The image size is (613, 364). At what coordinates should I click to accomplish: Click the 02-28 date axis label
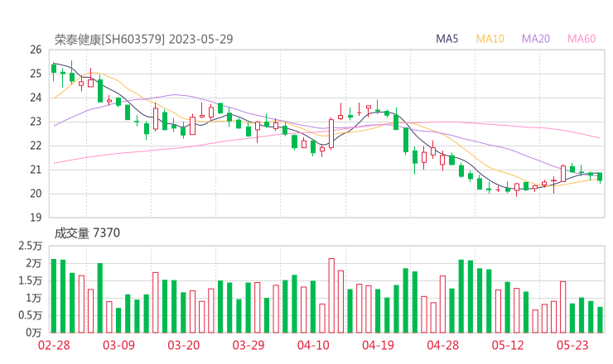(x=54, y=345)
